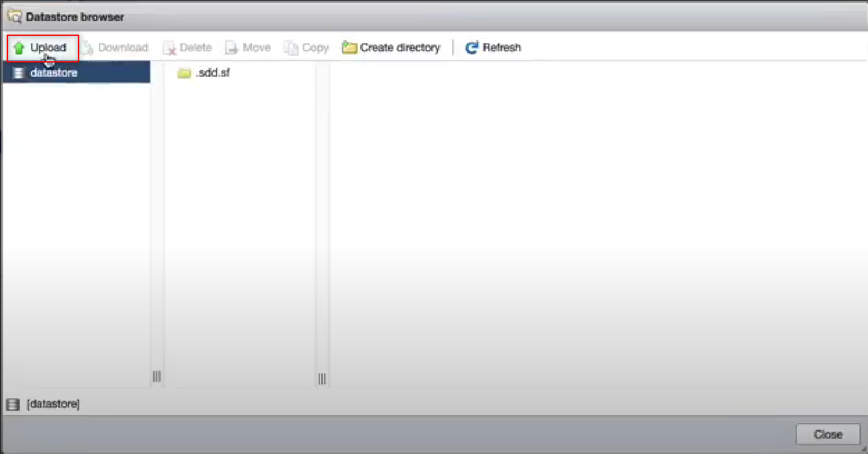The image size is (868, 454).
Task: Open the .sdd.sf folder name
Action: (212, 73)
